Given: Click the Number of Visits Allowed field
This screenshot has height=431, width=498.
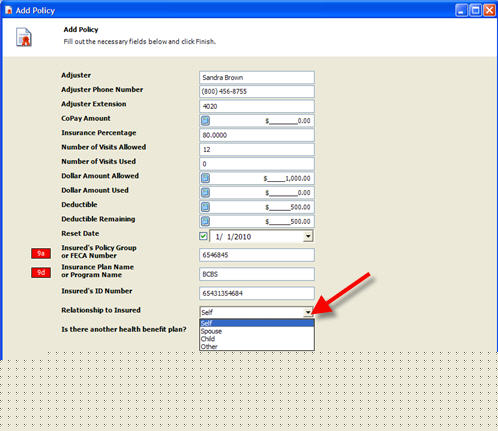Looking at the screenshot, I should click(257, 149).
